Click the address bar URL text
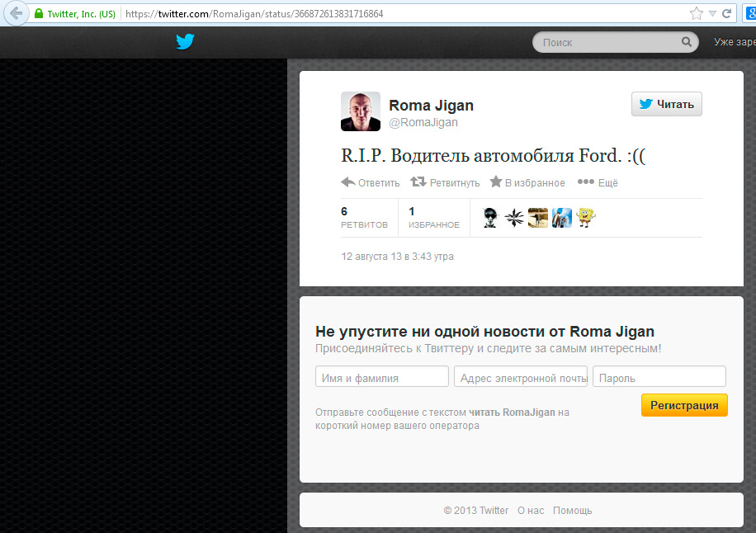 click(254, 14)
